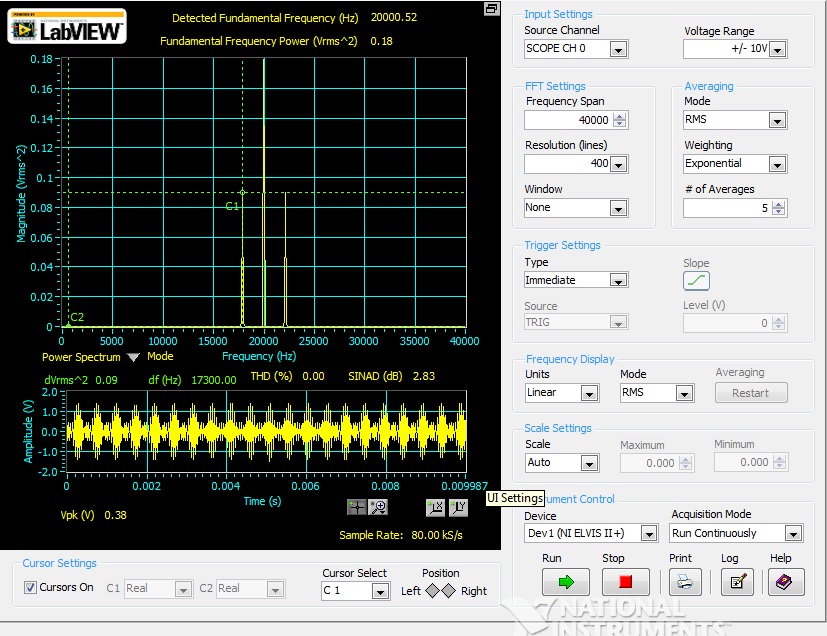Click the Print printer icon
The image size is (827, 636).
click(685, 582)
